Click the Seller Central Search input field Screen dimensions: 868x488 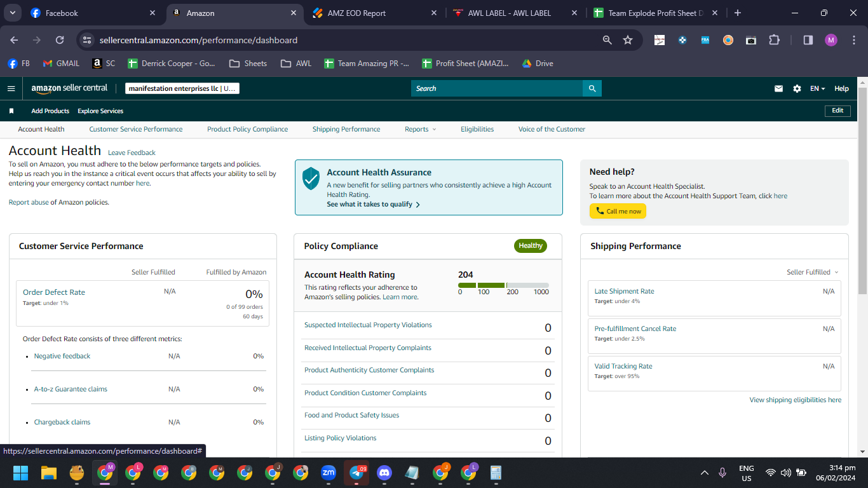pos(497,88)
